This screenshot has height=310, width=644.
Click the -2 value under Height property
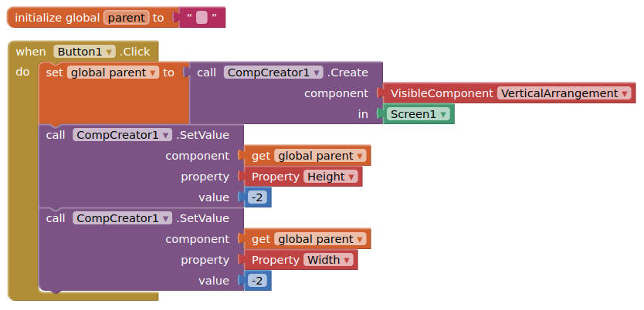pos(257,197)
